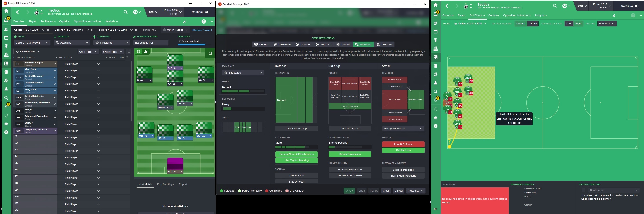
Task: Open Instructions (10) button
Action: click(x=151, y=43)
